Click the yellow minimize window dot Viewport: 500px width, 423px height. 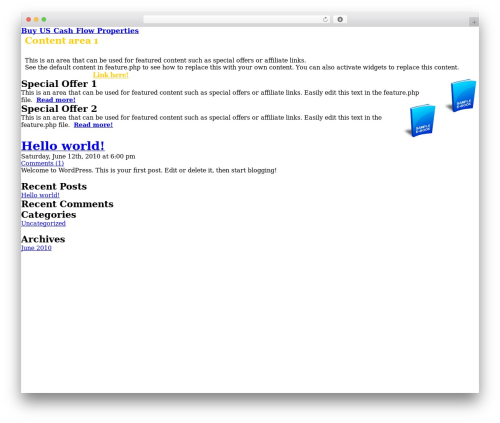36,20
